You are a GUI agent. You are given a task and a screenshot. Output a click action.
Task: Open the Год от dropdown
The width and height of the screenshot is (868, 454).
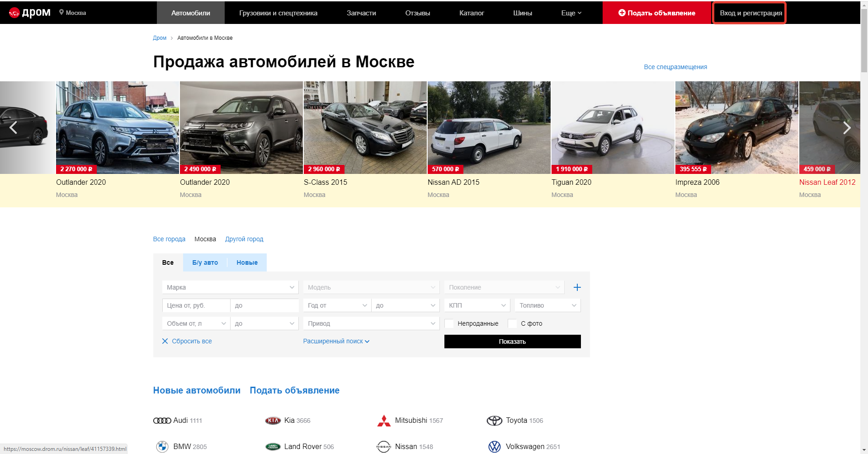[337, 305]
